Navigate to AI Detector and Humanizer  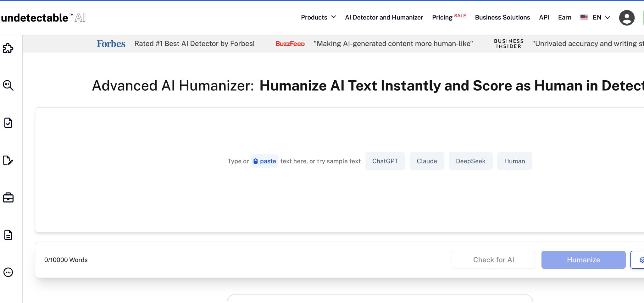tap(384, 17)
